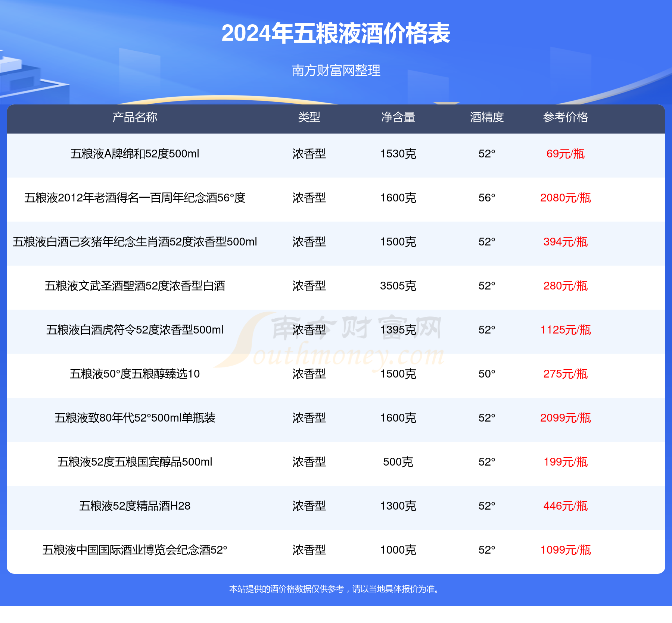Click the 酒精度 column header

(x=487, y=117)
